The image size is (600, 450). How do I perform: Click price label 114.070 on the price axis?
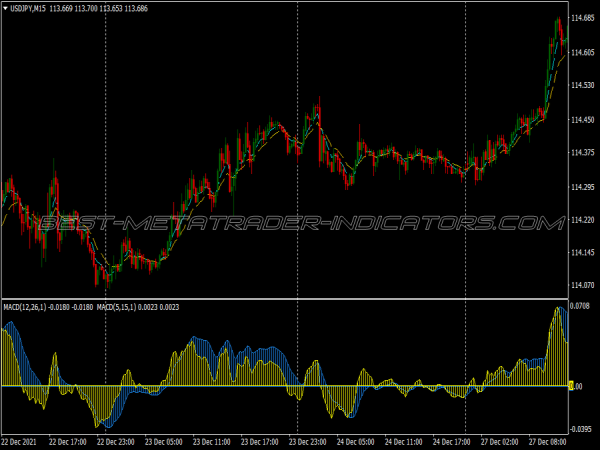coord(583,285)
